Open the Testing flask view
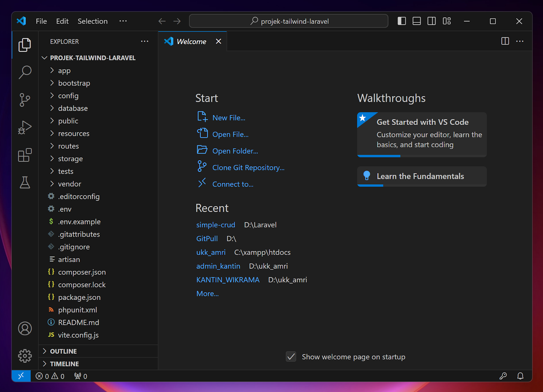 pyautogui.click(x=25, y=183)
